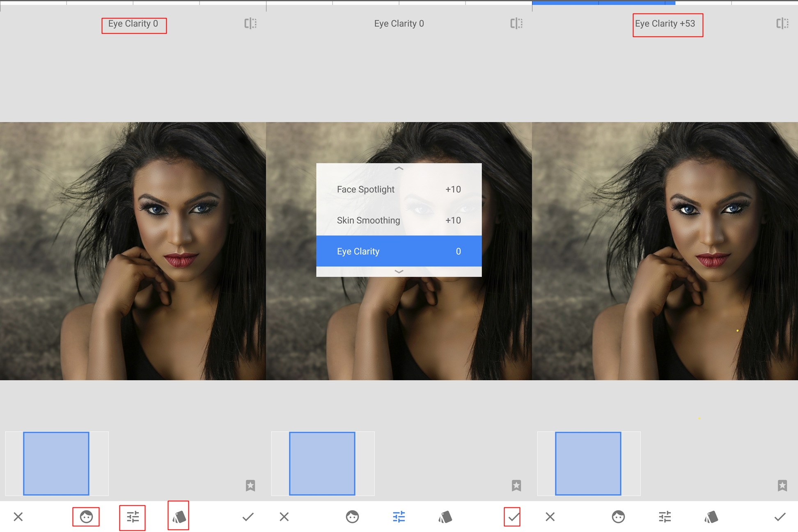The image size is (798, 532).
Task: Select the blue preset thumbnail in left screenshot
Action: (56, 464)
